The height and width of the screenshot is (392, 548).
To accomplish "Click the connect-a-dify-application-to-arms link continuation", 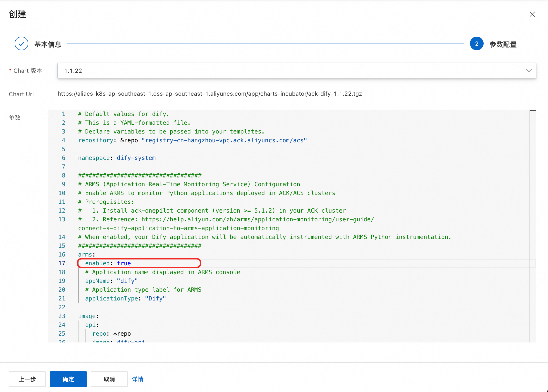I will [178, 228].
